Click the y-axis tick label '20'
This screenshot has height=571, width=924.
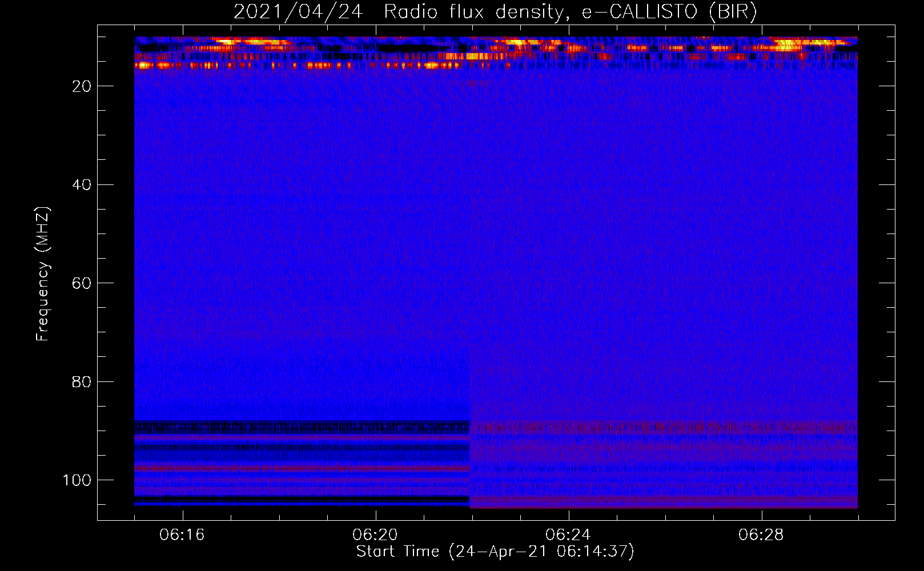tap(82, 86)
